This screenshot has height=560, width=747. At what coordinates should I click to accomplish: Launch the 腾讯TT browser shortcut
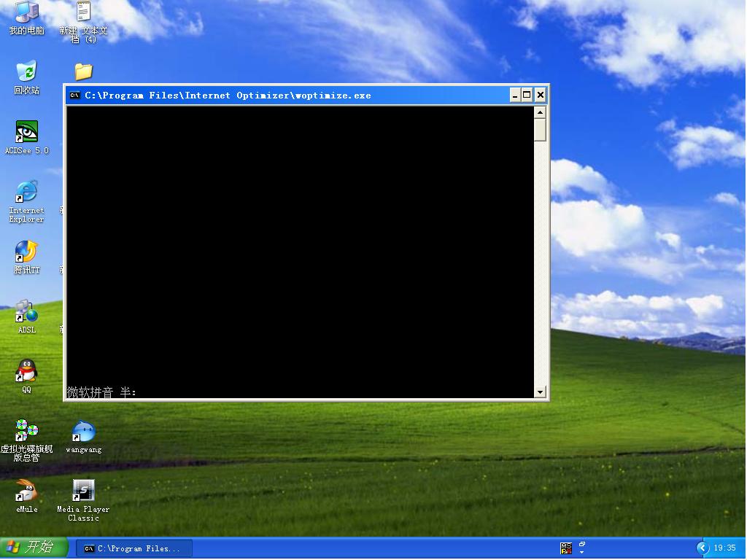point(27,257)
